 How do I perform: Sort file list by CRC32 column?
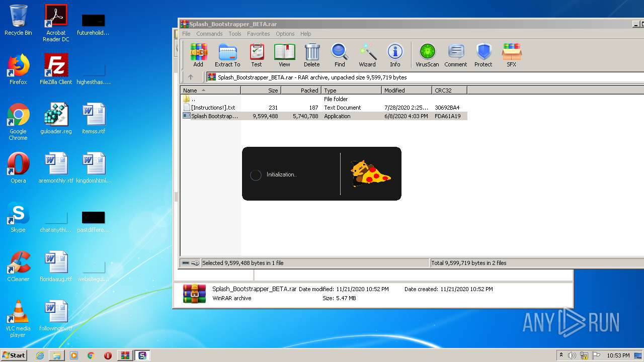(449, 90)
